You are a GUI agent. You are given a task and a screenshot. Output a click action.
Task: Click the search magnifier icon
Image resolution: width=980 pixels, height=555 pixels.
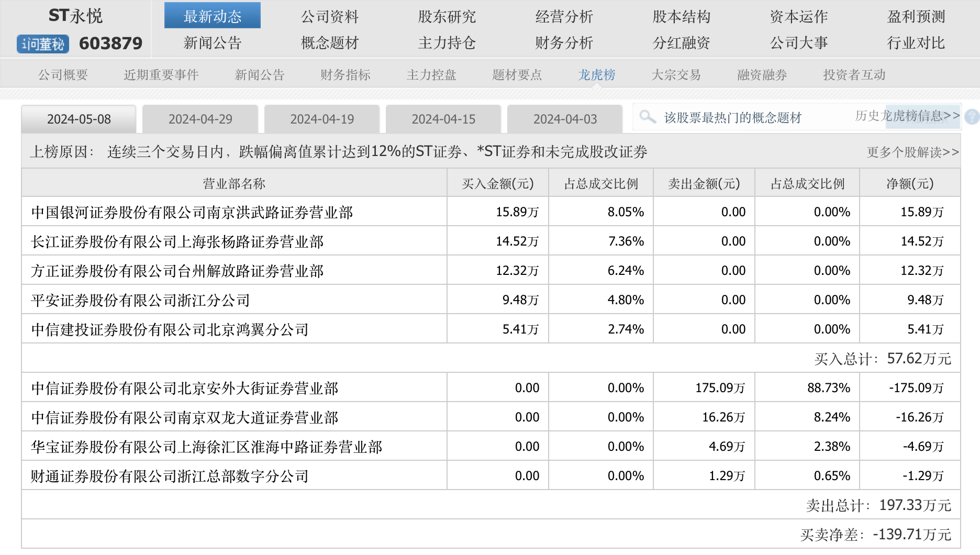tap(648, 117)
